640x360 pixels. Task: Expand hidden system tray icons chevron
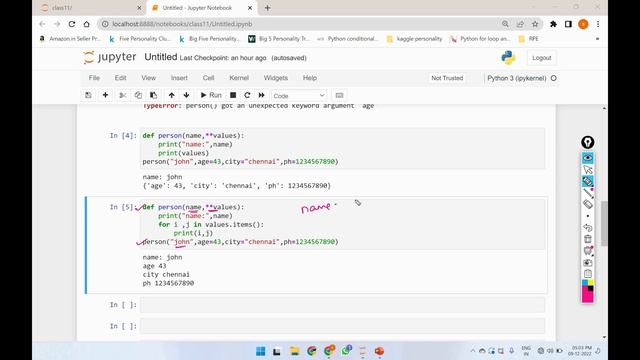(x=473, y=351)
